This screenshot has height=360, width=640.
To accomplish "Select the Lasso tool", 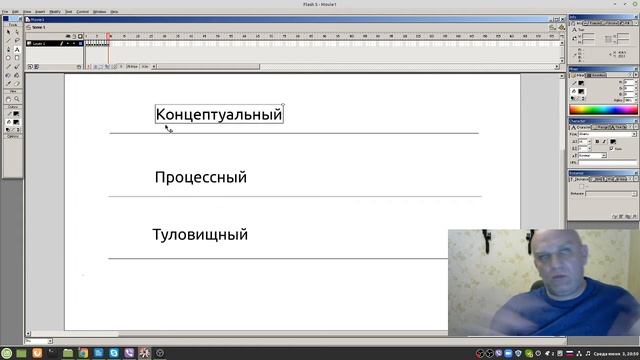I will pos(17,41).
